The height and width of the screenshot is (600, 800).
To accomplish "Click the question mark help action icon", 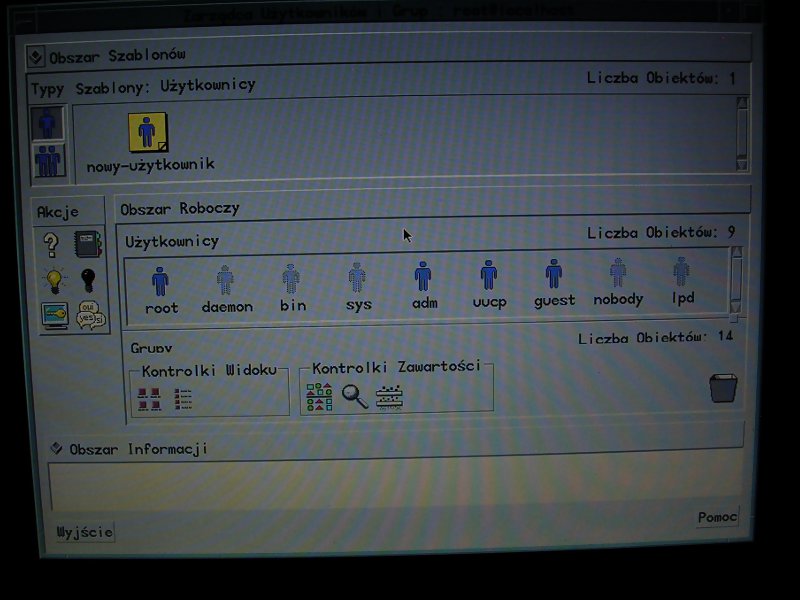I will point(52,244).
